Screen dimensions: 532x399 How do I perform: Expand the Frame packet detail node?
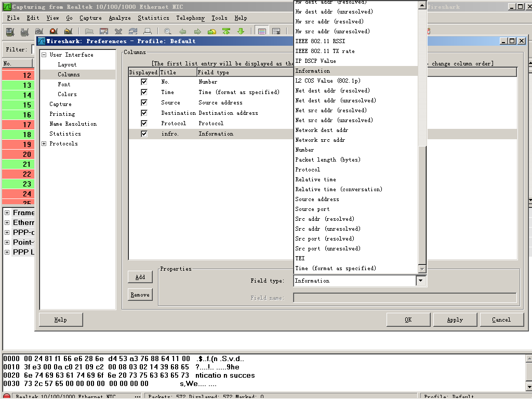pos(7,212)
